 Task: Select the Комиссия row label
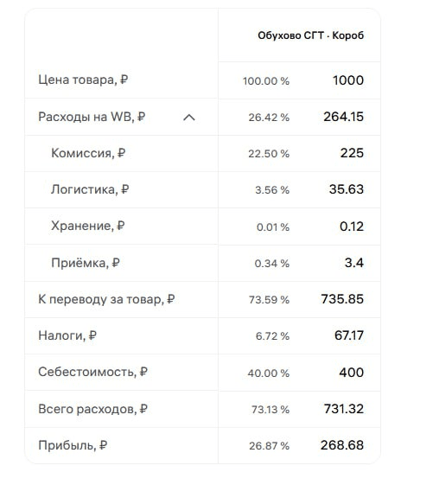click(88, 153)
